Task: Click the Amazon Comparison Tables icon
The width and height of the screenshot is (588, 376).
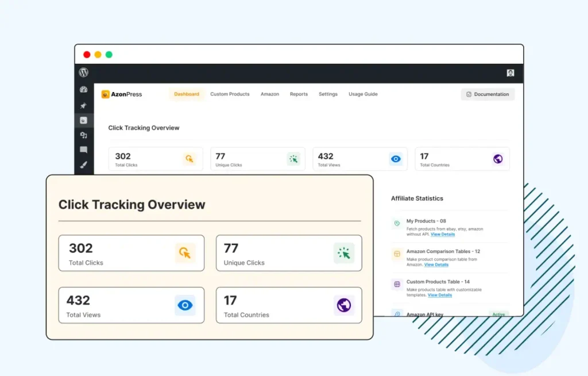Action: [397, 254]
